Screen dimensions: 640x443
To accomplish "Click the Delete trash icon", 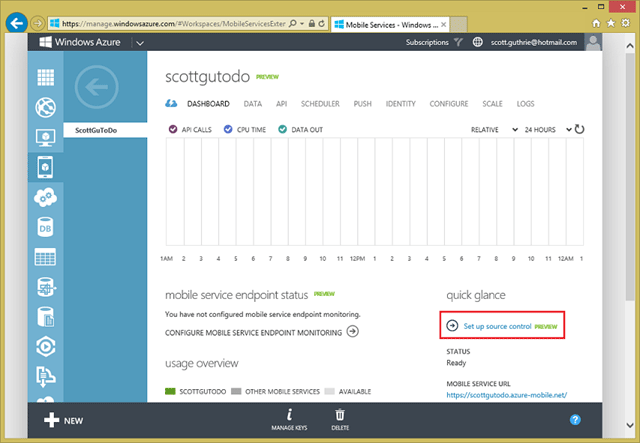I will [340, 415].
